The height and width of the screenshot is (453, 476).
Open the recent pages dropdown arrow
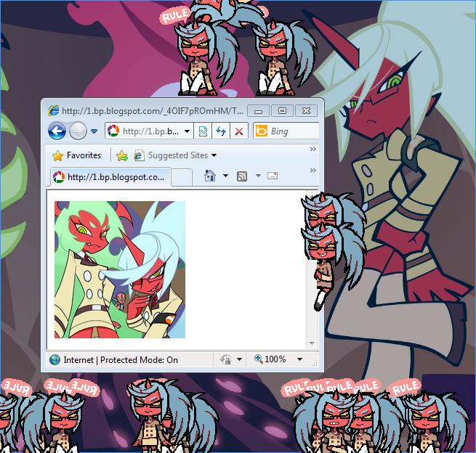tap(94, 131)
